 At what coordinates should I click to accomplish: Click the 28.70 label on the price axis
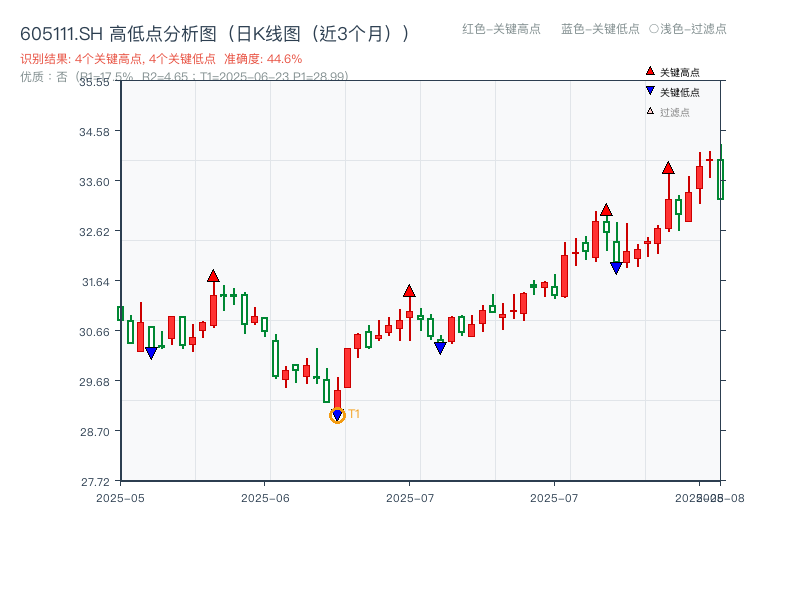click(93, 432)
